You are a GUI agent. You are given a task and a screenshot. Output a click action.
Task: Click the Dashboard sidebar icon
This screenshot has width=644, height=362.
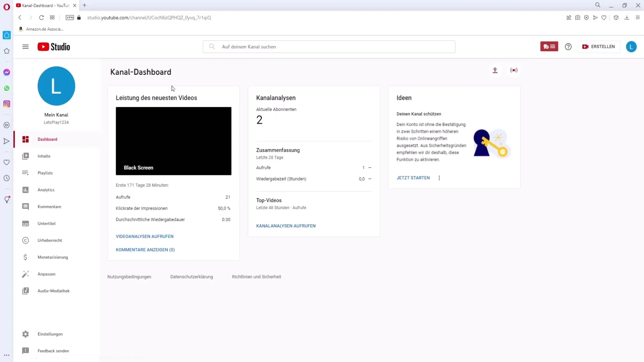pyautogui.click(x=25, y=139)
